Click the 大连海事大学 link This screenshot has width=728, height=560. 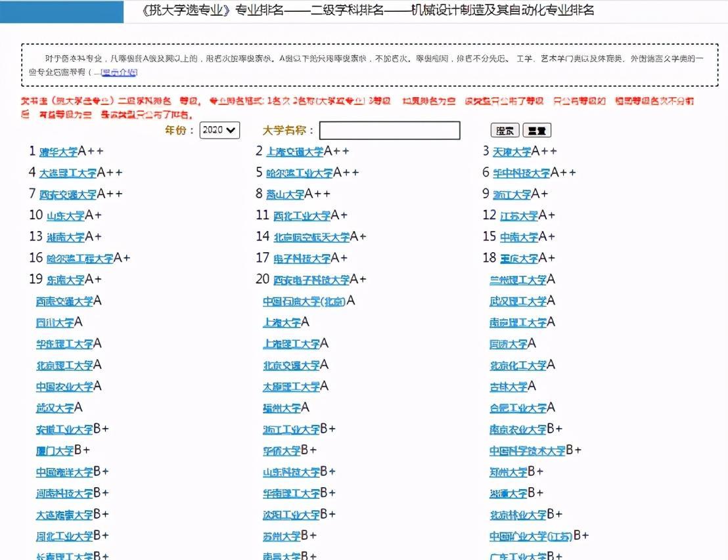coord(64,515)
